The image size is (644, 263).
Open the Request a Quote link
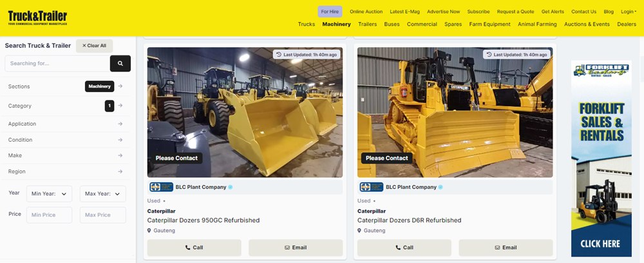[x=515, y=12]
